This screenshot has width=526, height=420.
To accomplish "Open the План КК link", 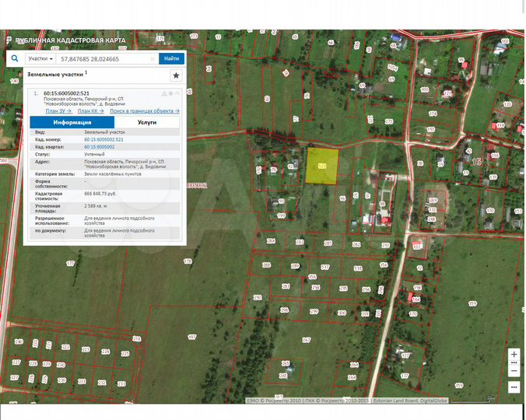I will coord(90,111).
